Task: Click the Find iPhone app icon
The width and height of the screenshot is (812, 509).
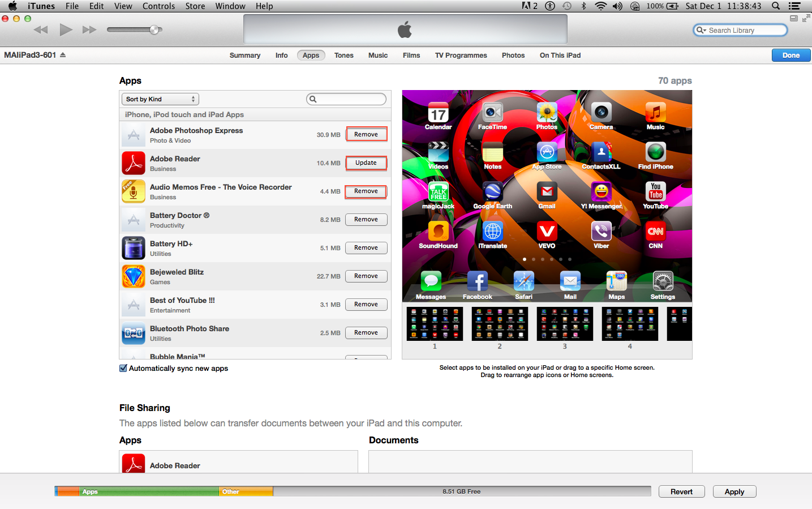Action: click(656, 152)
